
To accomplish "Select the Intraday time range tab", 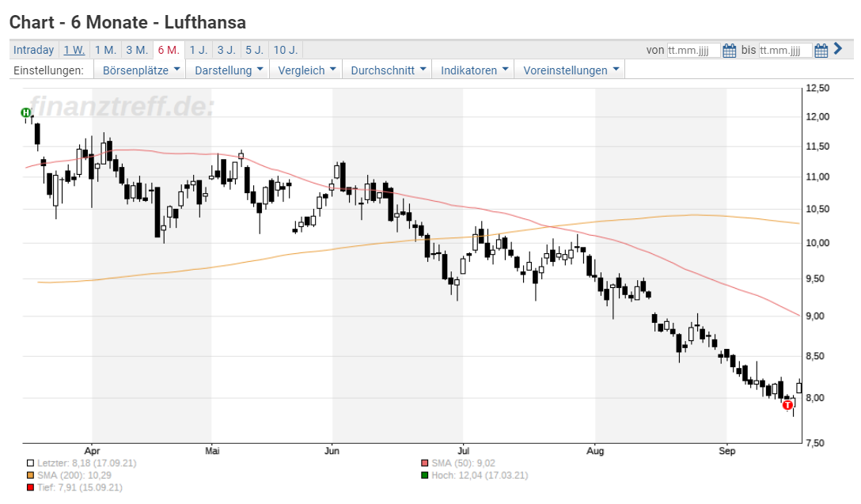I will (x=33, y=50).
